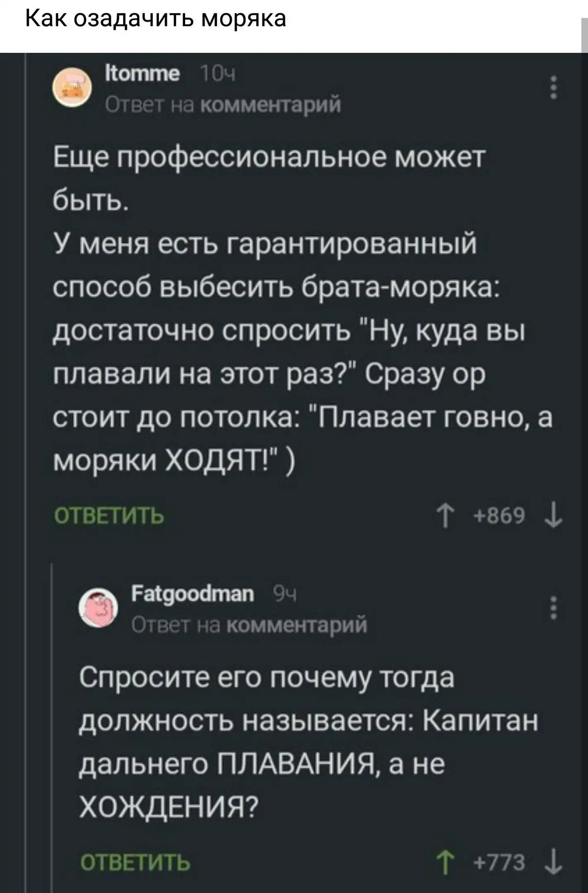Open three-dot menu on Fatgoodman's comment

coord(554,608)
